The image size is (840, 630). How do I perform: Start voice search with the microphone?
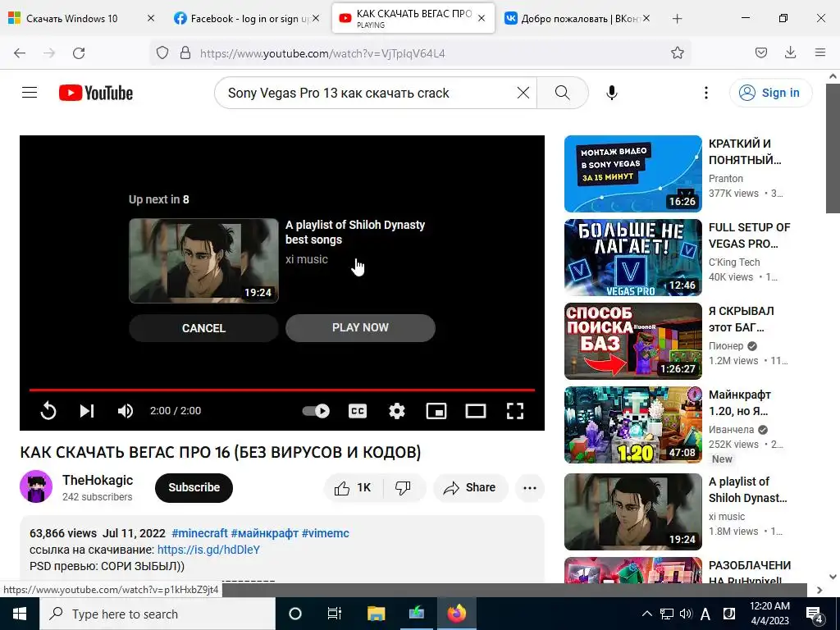pos(612,93)
